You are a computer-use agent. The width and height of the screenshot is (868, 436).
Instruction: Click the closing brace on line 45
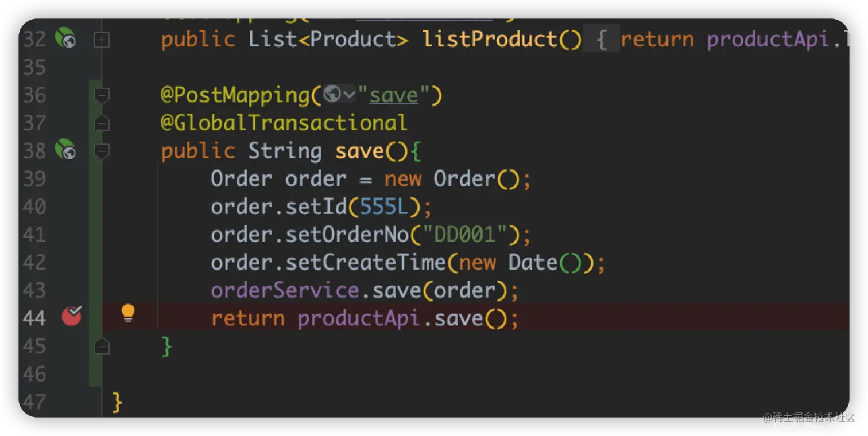pyautogui.click(x=166, y=347)
